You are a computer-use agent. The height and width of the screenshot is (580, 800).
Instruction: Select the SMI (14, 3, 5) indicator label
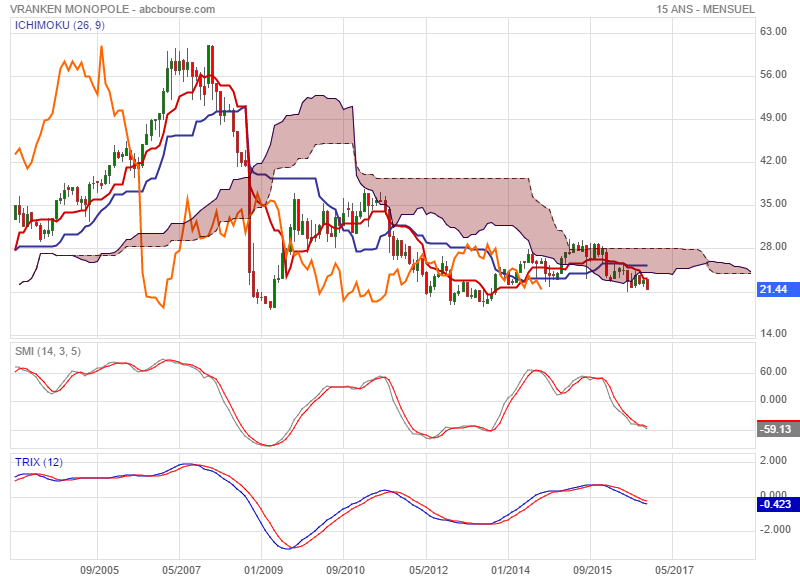click(48, 351)
